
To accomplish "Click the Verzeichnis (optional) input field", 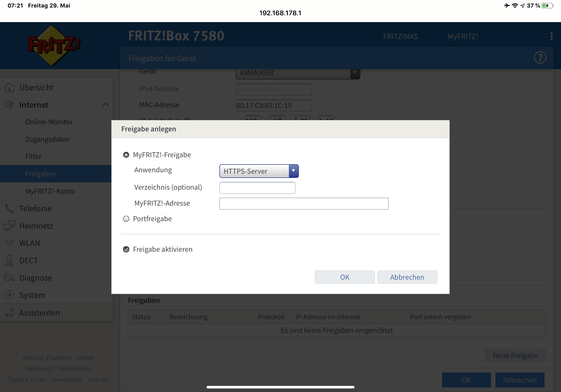I will click(x=257, y=188).
